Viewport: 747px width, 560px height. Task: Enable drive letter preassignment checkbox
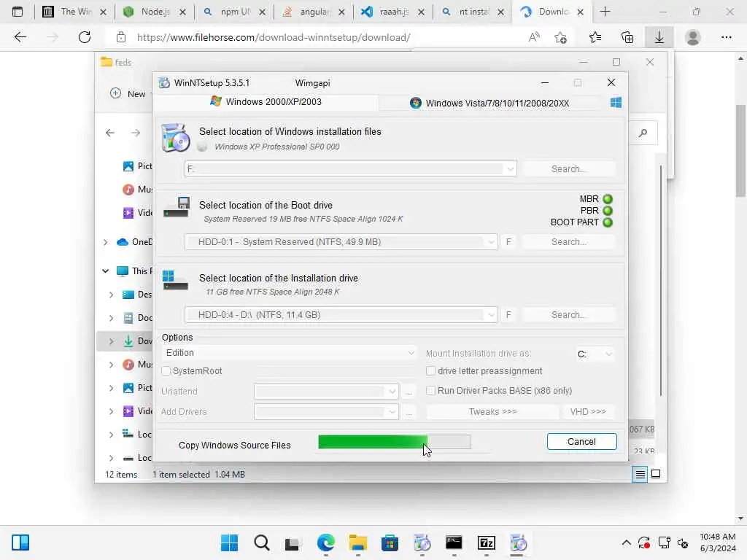click(430, 371)
